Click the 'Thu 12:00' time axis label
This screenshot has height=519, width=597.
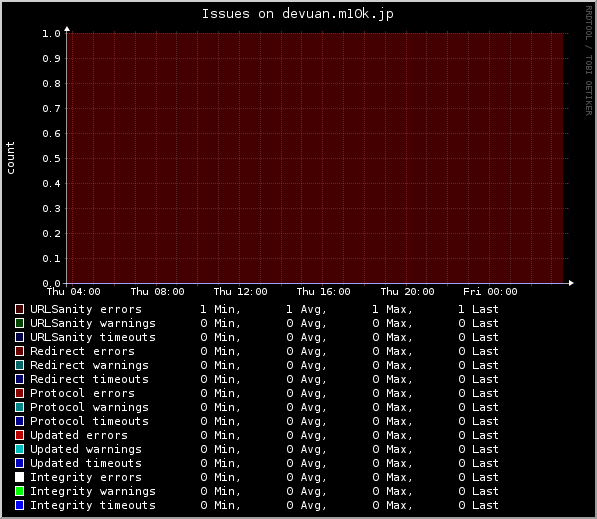[240, 292]
